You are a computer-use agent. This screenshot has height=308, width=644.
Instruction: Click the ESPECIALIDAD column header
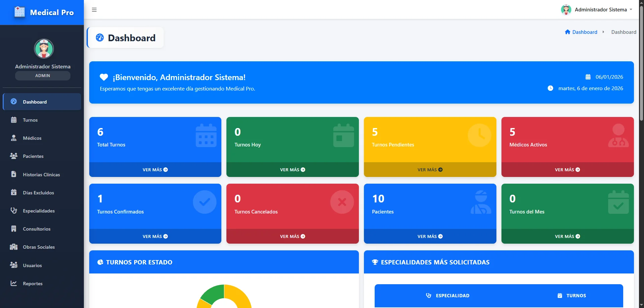[x=447, y=296]
